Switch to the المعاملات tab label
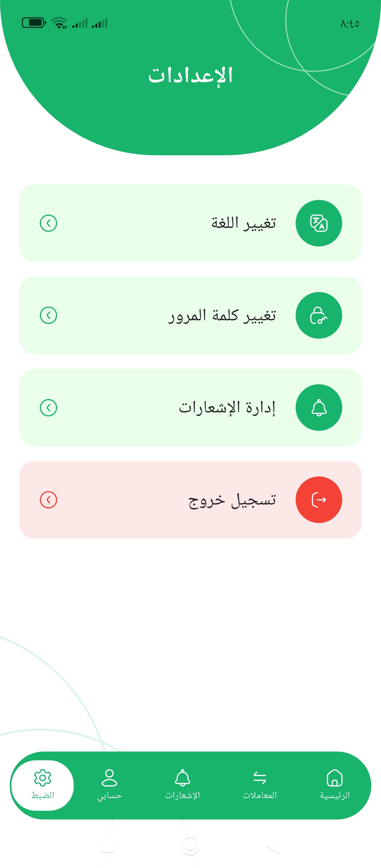The width and height of the screenshot is (381, 868). click(x=260, y=795)
